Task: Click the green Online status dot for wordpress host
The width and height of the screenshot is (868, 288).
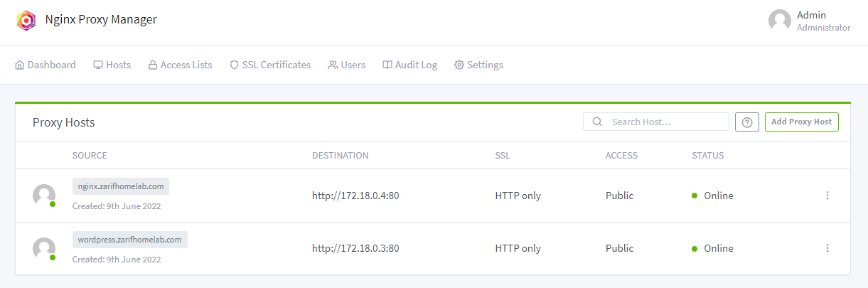Action: pos(695,248)
